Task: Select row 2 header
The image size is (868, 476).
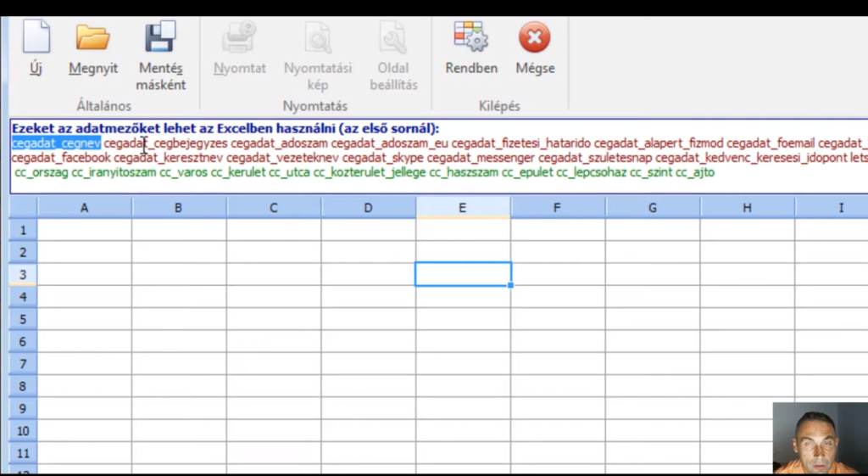Action: [x=23, y=252]
